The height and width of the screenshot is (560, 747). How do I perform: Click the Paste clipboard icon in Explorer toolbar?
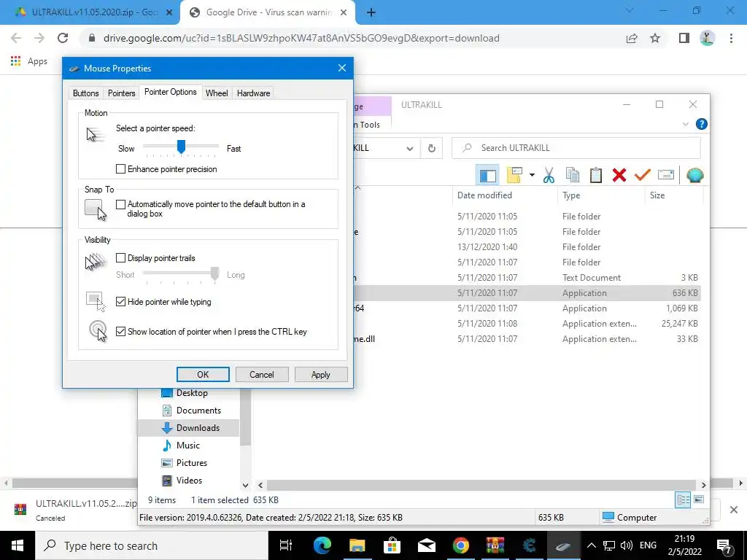coord(595,175)
